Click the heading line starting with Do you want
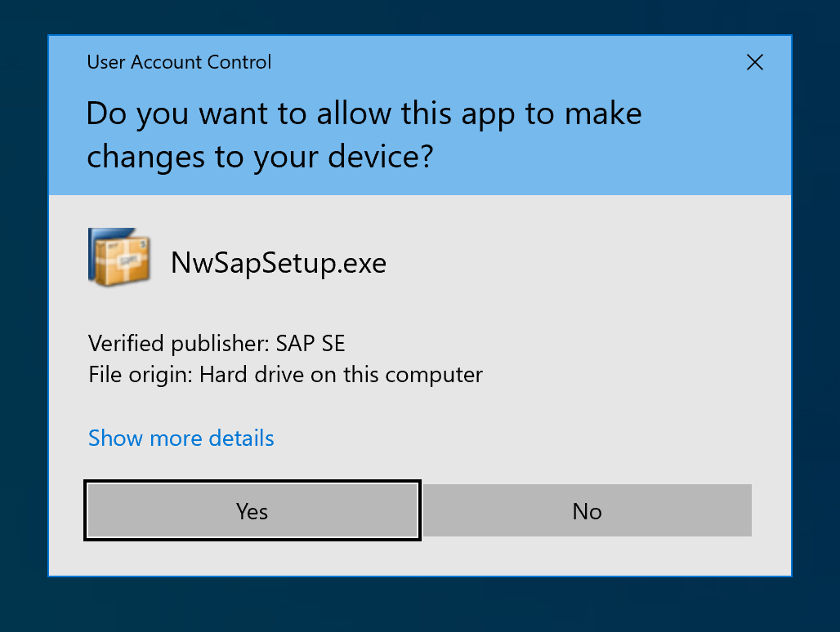The image size is (840, 632). pyautogui.click(x=364, y=113)
